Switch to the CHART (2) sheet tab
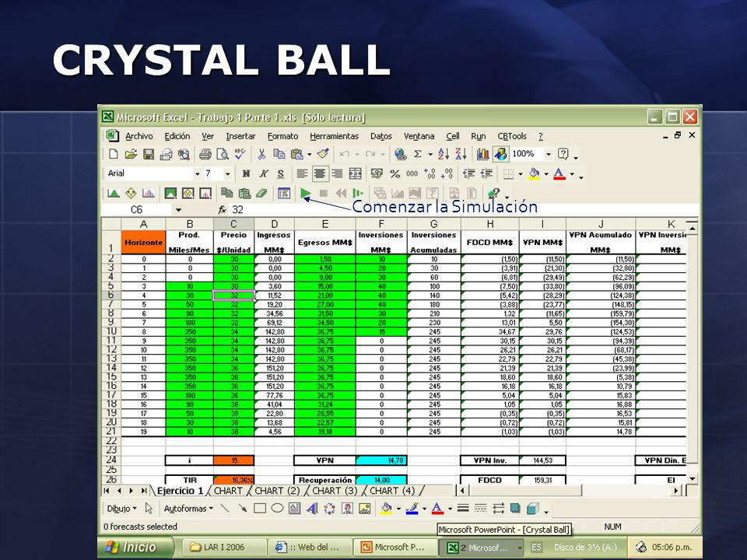The image size is (747, 560). coord(277,491)
